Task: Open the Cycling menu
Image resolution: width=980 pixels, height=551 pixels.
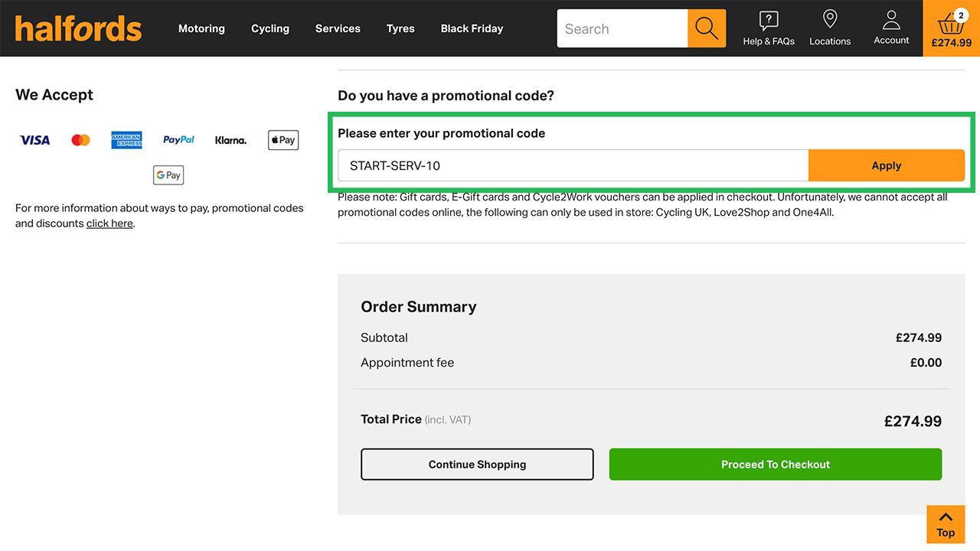Action: [x=270, y=28]
